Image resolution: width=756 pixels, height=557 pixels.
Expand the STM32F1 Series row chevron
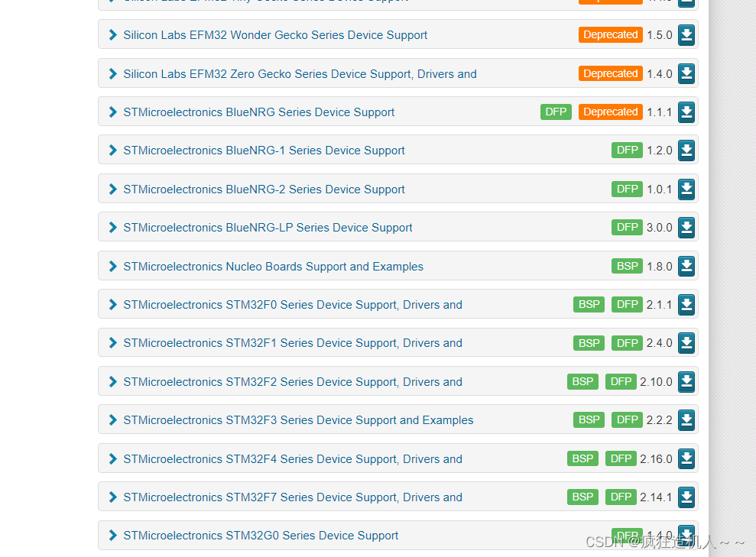click(113, 342)
